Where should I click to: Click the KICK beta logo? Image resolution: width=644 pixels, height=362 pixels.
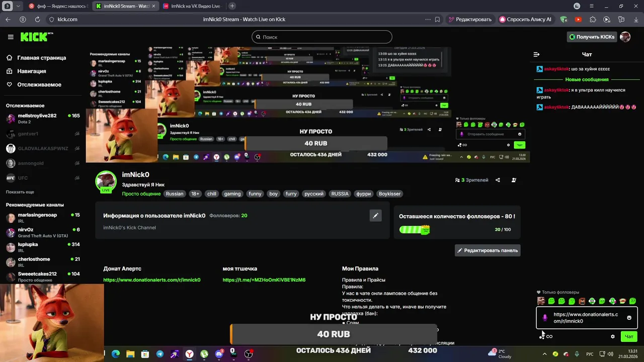36,37
